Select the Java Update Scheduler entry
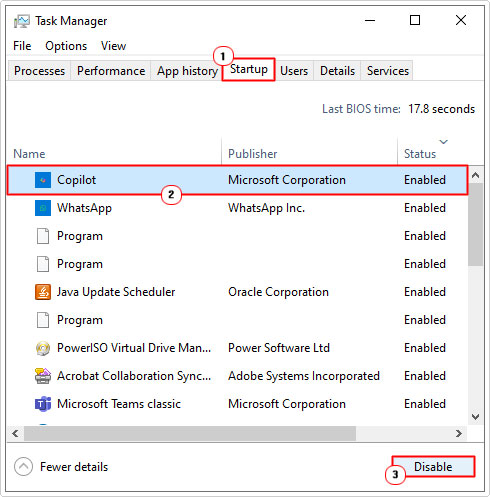Image resolution: width=490 pixels, height=497 pixels. pos(116,292)
